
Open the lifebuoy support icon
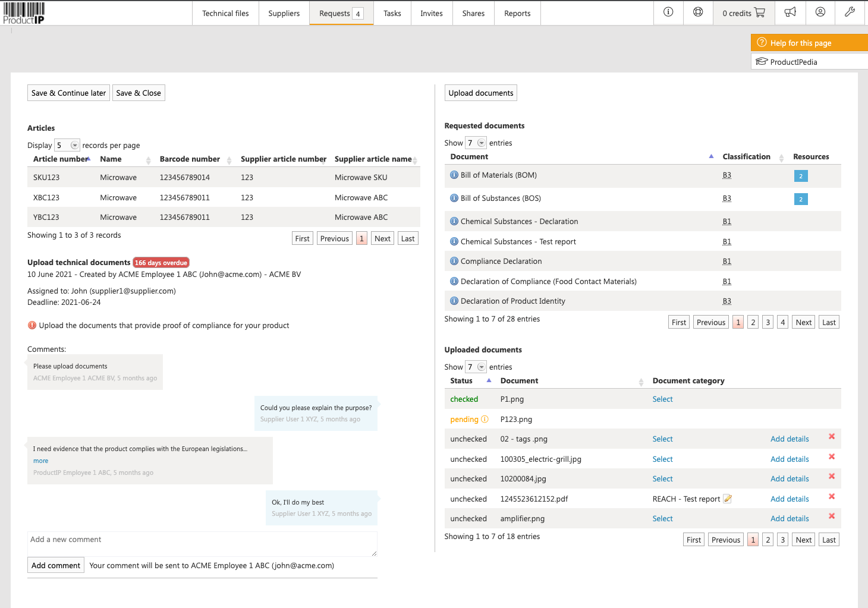click(x=698, y=12)
